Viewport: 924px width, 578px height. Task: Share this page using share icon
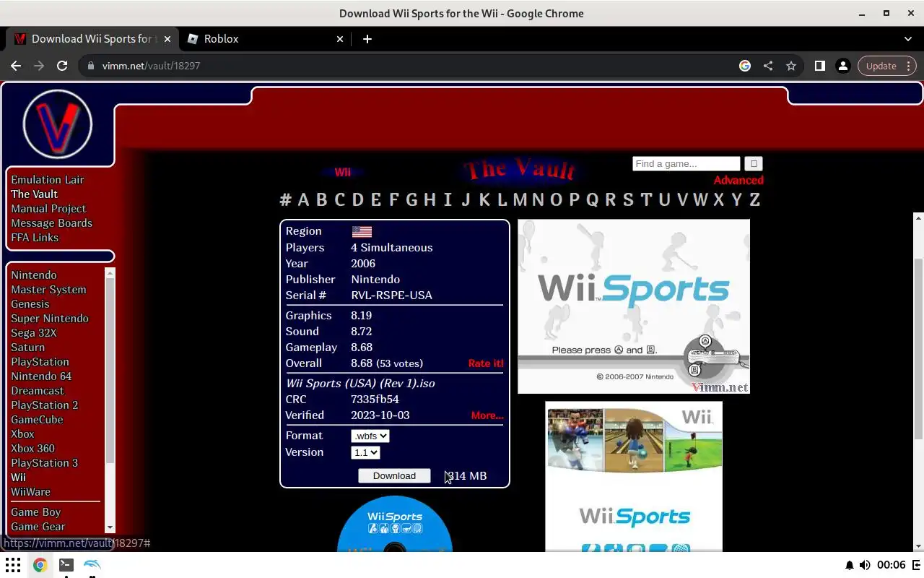(768, 66)
